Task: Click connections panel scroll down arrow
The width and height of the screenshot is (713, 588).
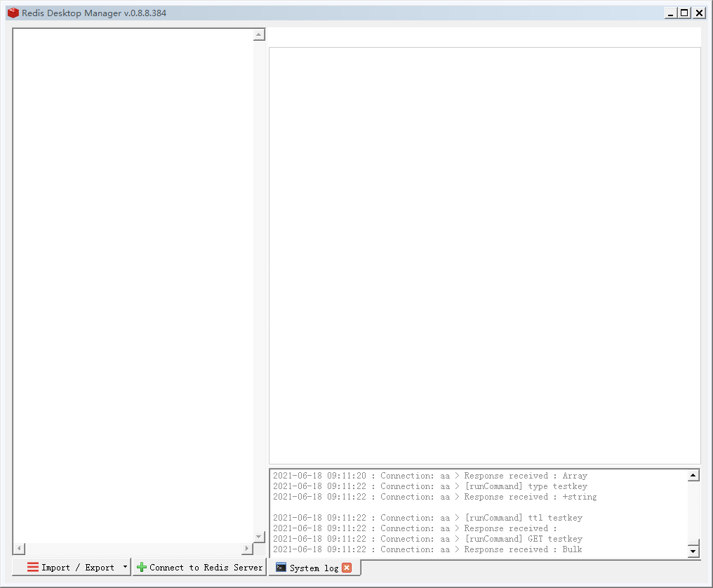Action: tap(259, 537)
